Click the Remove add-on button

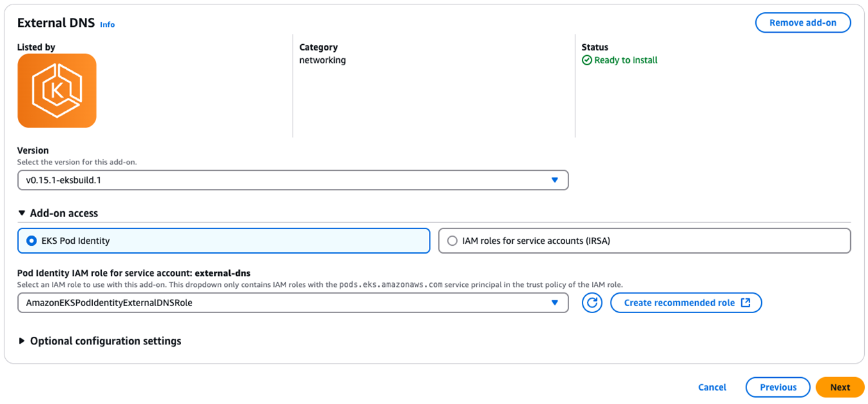coord(803,22)
